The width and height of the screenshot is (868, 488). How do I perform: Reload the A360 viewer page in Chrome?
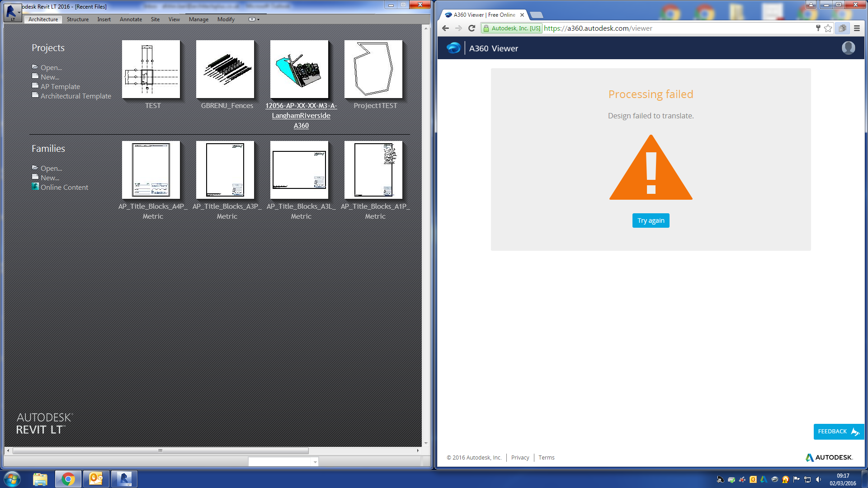(x=471, y=28)
